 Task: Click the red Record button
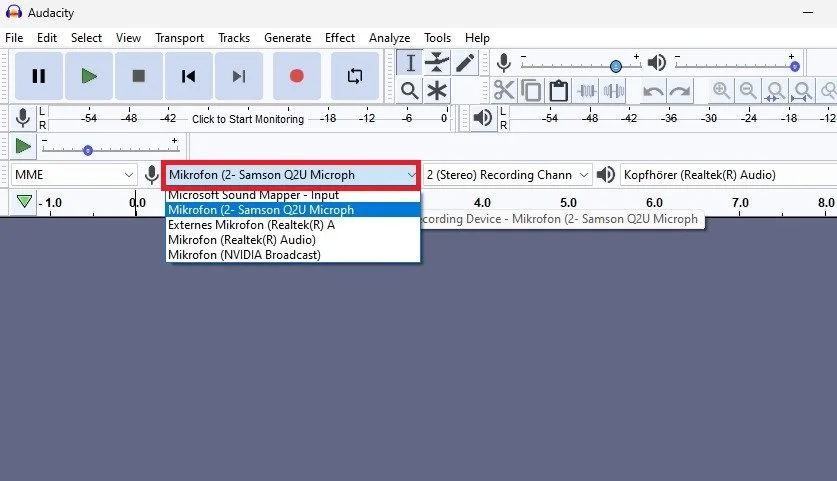pos(297,76)
